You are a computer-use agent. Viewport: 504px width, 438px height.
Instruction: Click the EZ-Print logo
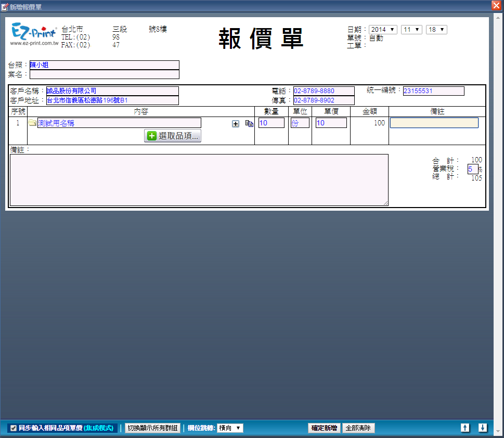[33, 35]
